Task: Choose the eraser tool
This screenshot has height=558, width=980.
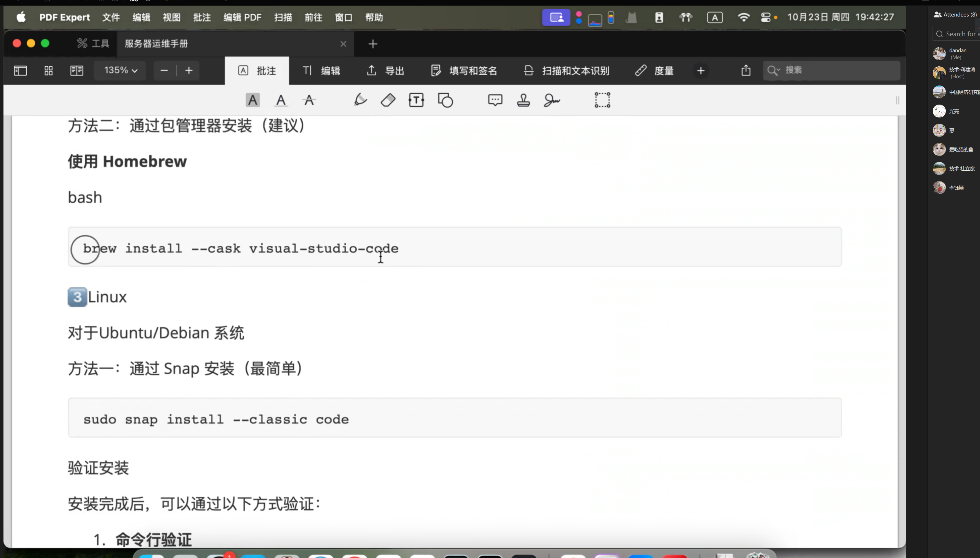Action: 388,101
